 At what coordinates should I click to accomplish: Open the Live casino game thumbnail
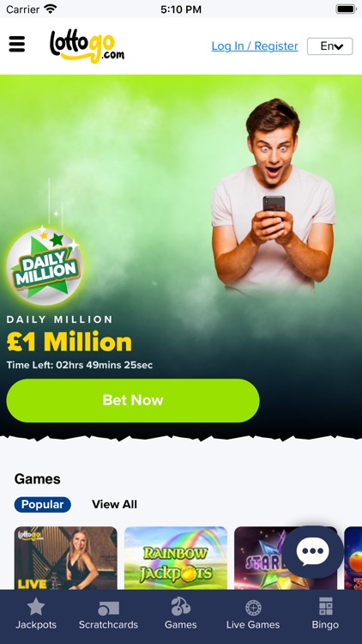pos(66,558)
